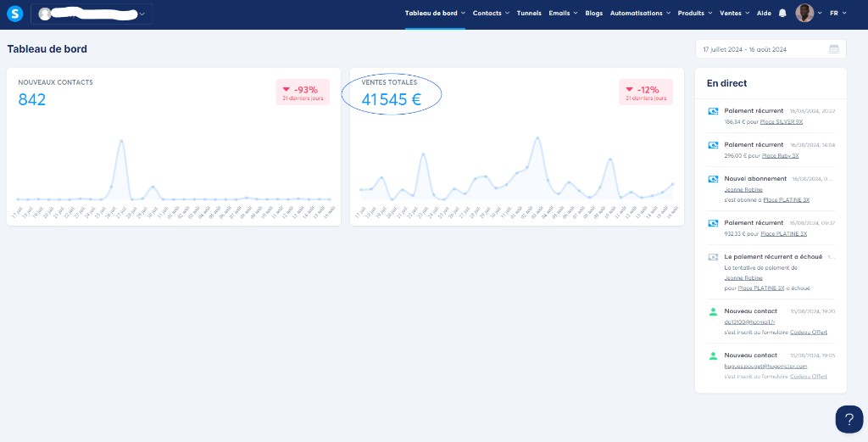Click contact icon for 19:20 Nouveau contact

click(x=713, y=312)
